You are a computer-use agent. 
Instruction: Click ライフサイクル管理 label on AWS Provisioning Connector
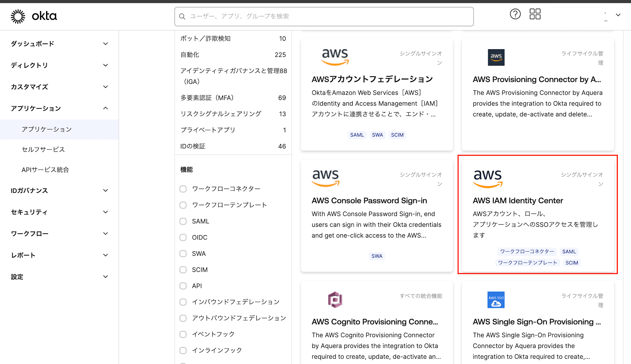[582, 58]
